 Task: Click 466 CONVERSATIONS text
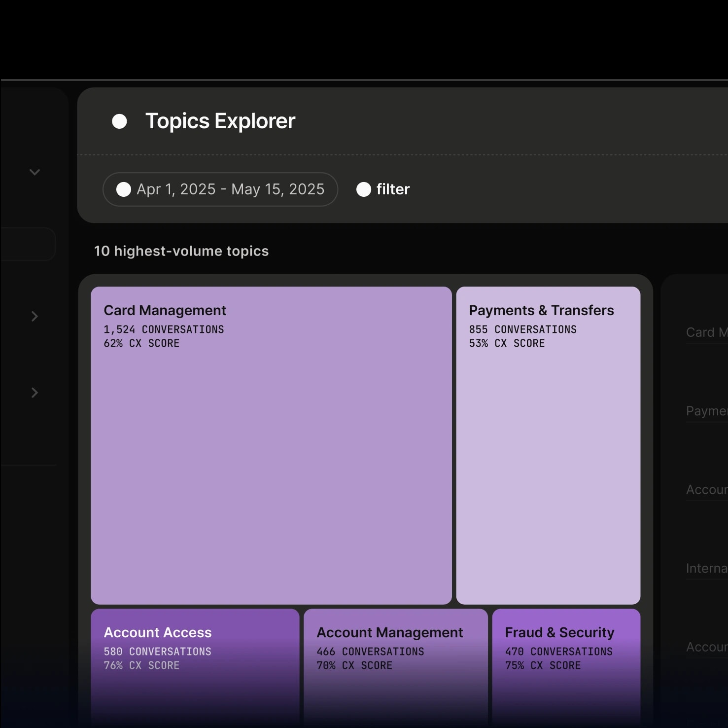(x=370, y=652)
